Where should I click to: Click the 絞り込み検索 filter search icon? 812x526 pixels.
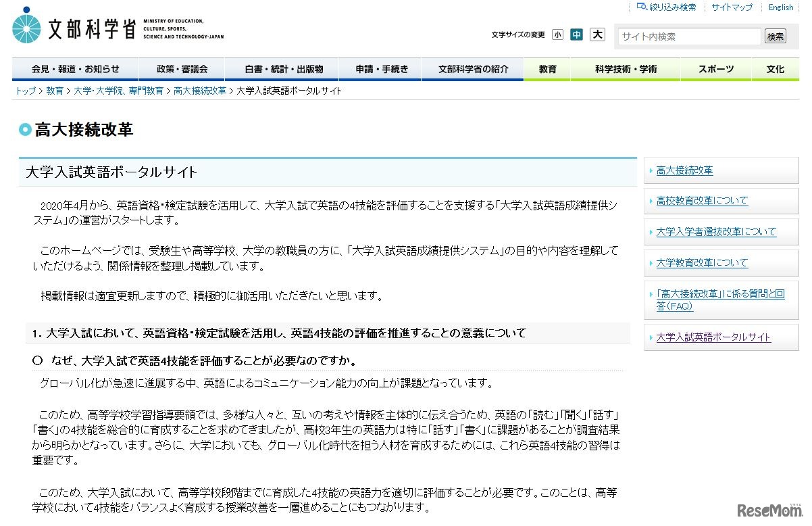coord(640,7)
